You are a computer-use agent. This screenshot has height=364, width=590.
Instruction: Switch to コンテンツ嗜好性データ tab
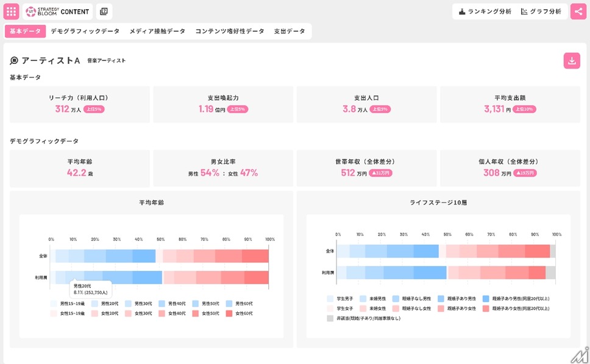pyautogui.click(x=230, y=31)
